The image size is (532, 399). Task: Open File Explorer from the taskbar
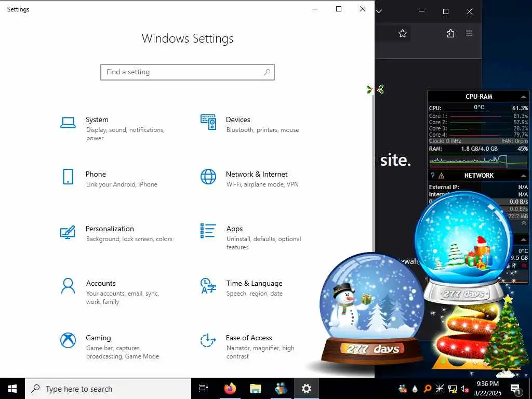tap(255, 389)
